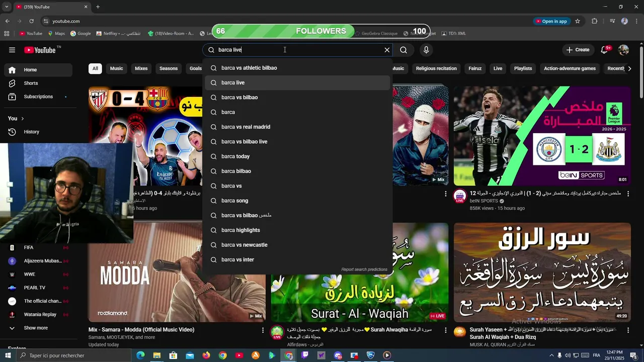
Task: Choose suggestion barca vs bilbao live
Action: click(x=297, y=142)
